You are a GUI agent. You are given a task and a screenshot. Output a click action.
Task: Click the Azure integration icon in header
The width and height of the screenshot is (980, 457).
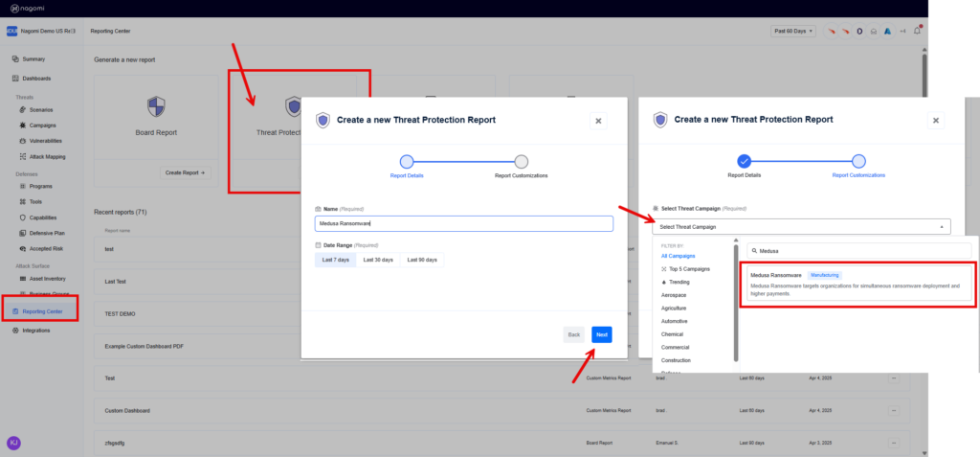pos(887,31)
